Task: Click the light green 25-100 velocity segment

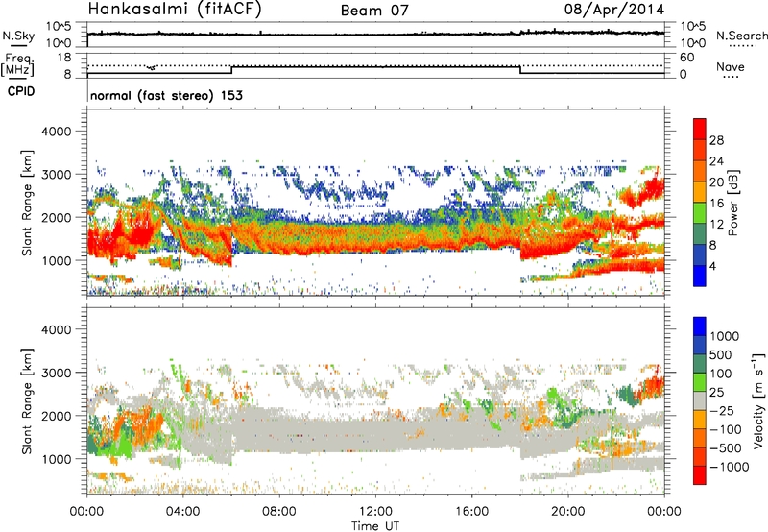Action: [x=700, y=382]
